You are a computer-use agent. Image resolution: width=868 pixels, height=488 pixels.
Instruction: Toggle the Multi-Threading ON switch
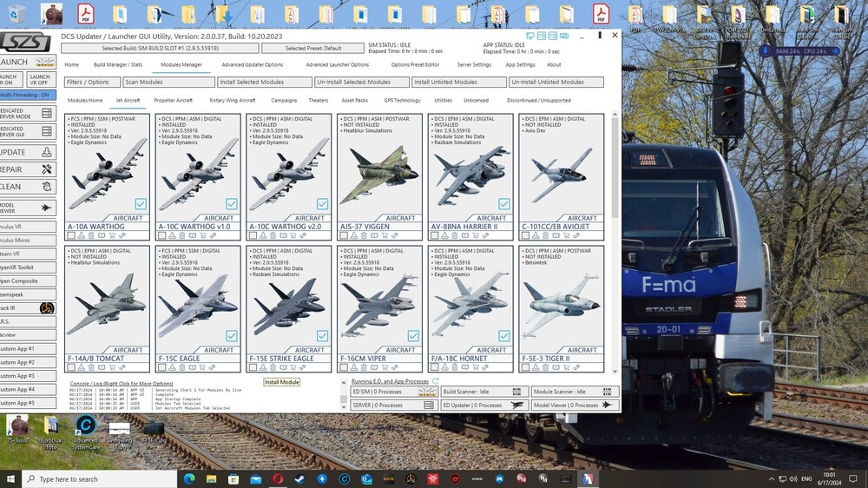28,95
